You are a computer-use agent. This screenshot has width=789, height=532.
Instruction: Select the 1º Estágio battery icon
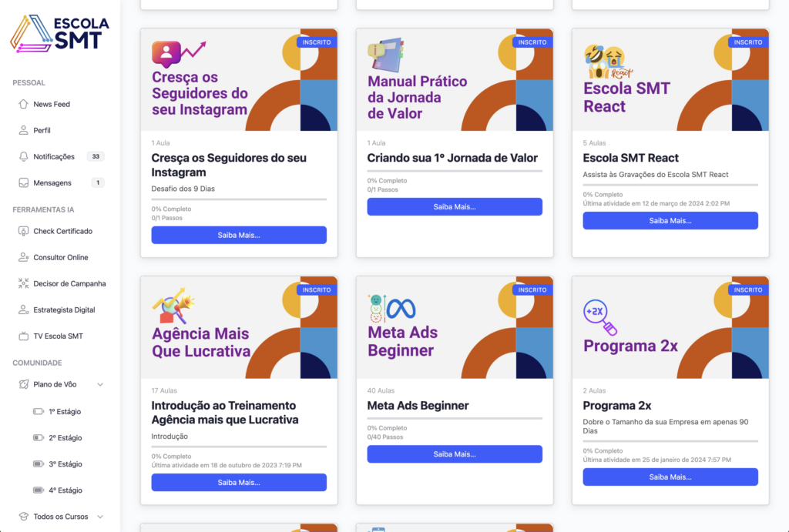39,411
